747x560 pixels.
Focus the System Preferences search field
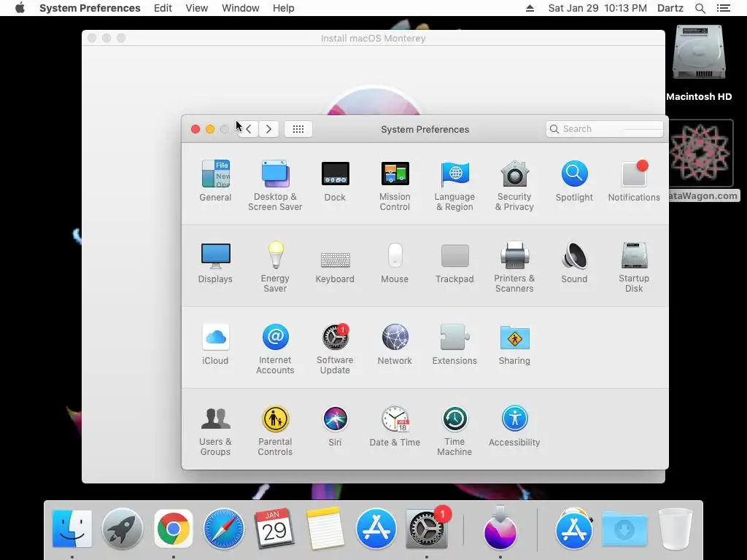tap(605, 129)
